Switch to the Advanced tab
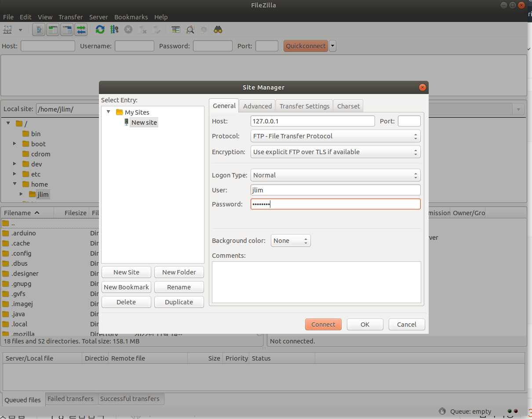532x419 pixels. tap(257, 106)
